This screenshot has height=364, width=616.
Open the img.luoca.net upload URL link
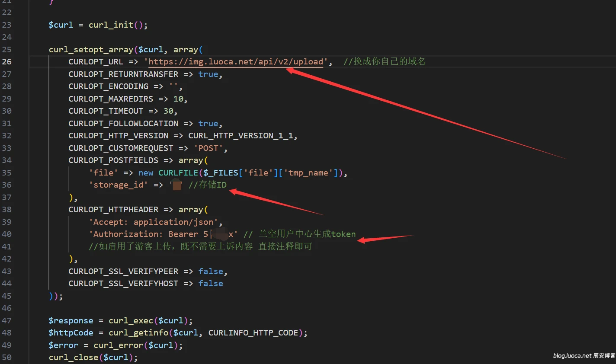point(236,62)
